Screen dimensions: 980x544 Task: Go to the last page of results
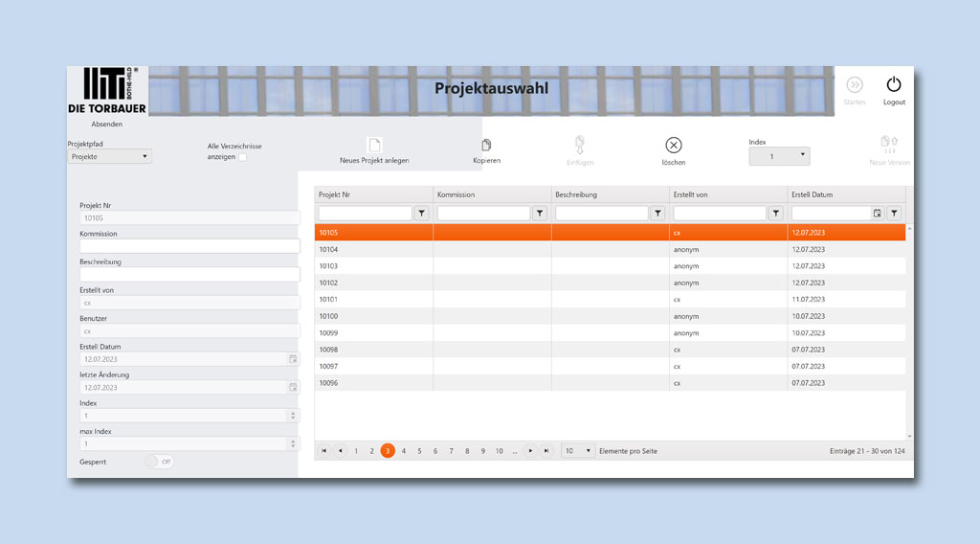(x=546, y=451)
